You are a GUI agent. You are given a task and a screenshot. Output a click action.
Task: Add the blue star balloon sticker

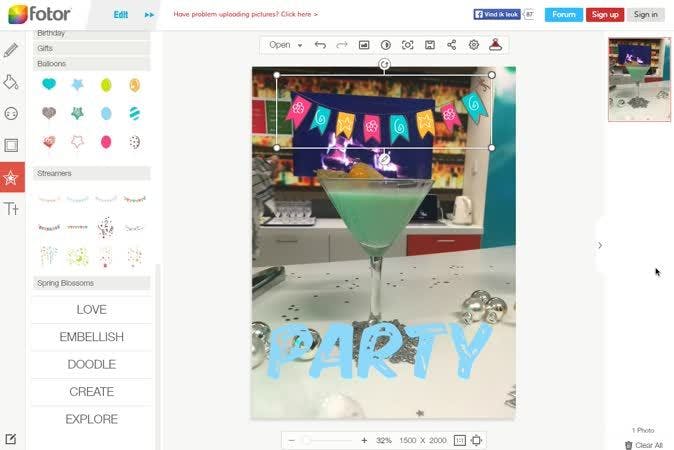click(77, 84)
